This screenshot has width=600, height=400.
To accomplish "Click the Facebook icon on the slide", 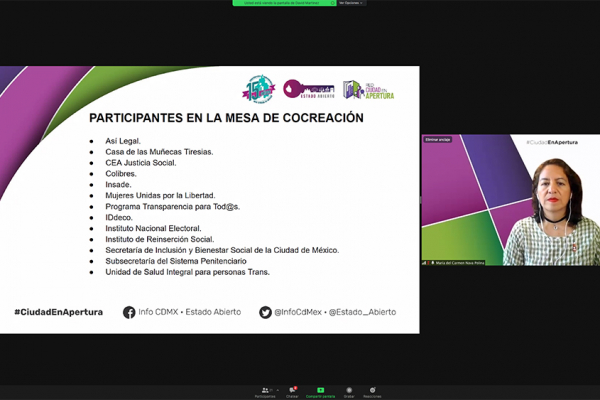I will (x=129, y=312).
